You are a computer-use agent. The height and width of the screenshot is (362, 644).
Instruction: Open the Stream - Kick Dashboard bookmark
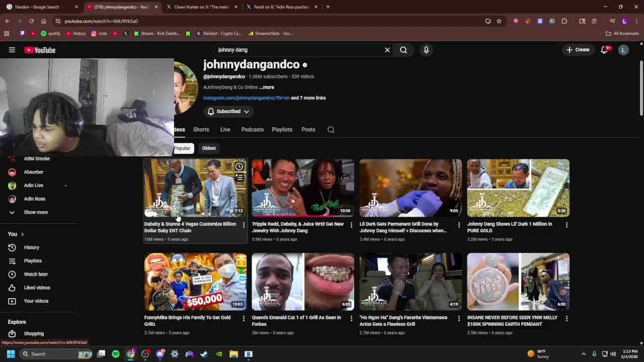coord(156,34)
